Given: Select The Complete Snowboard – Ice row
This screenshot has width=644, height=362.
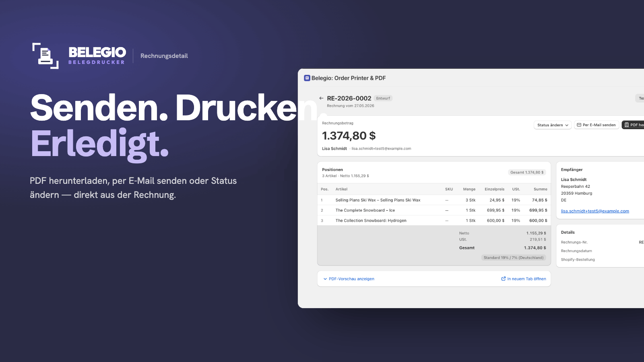Looking at the screenshot, I should tap(434, 210).
